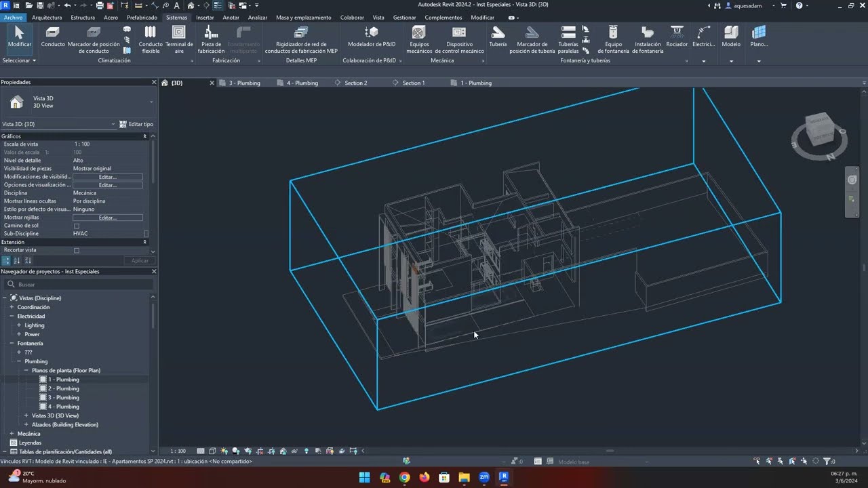Pick the Conducto duct tool
Image resolution: width=868 pixels, height=488 pixels.
point(53,37)
